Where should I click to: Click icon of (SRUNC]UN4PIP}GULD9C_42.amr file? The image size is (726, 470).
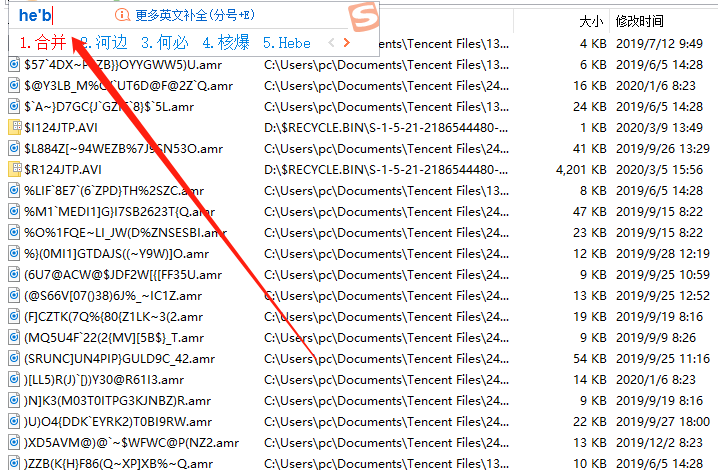pyautogui.click(x=14, y=358)
